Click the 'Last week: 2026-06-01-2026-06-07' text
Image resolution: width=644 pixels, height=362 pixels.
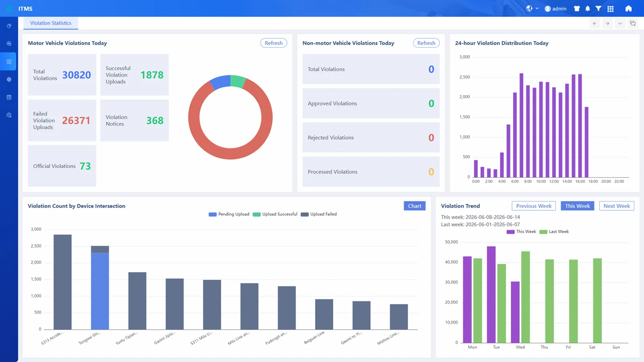tap(480, 225)
